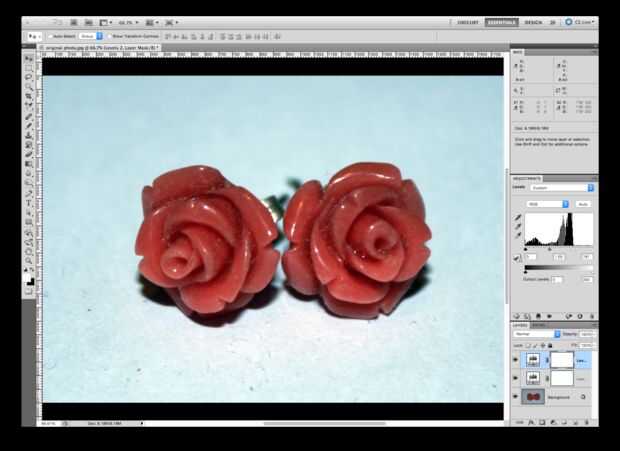The width and height of the screenshot is (620, 451).
Task: Pick the white point eyedropper in Levels
Action: (x=518, y=236)
